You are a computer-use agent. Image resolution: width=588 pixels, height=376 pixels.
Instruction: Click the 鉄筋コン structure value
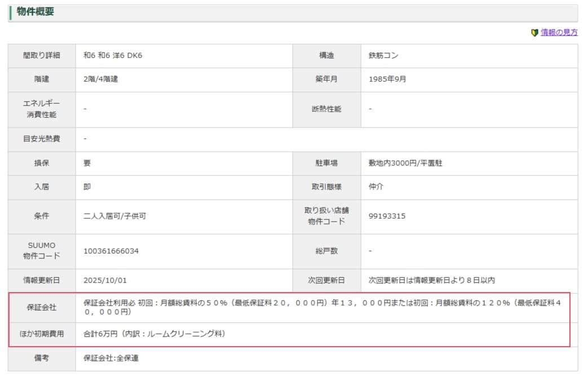pyautogui.click(x=384, y=56)
